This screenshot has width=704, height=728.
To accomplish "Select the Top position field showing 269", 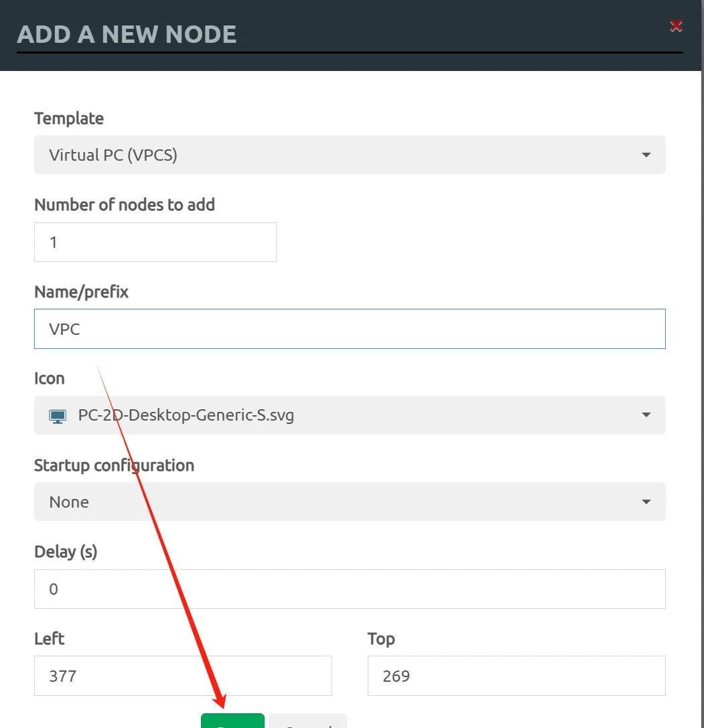I will (x=516, y=676).
